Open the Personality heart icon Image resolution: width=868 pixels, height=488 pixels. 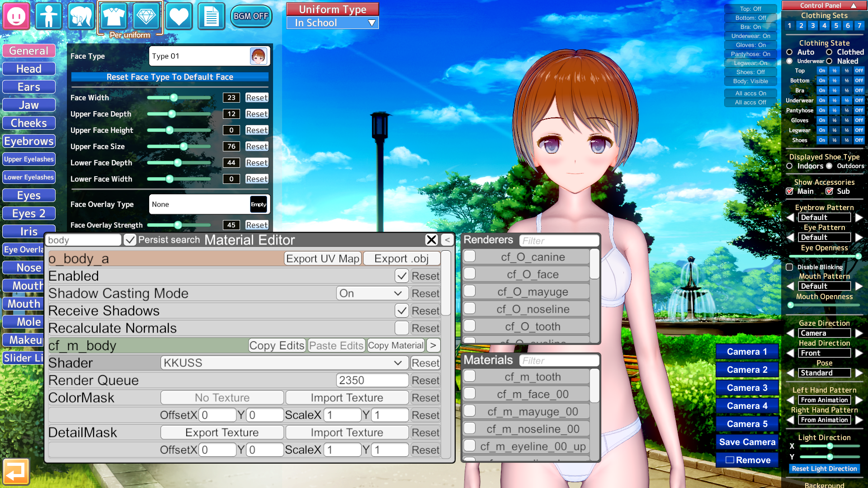[x=179, y=16]
